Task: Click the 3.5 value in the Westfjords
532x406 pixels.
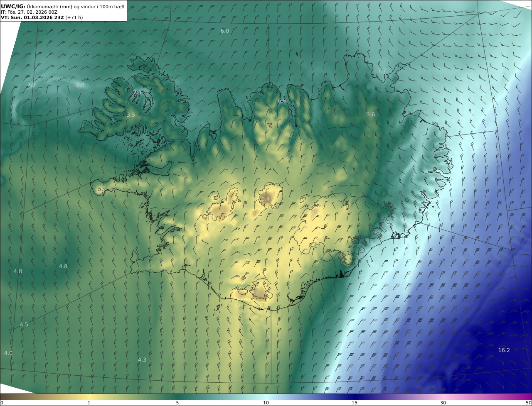Action: pyautogui.click(x=131, y=115)
